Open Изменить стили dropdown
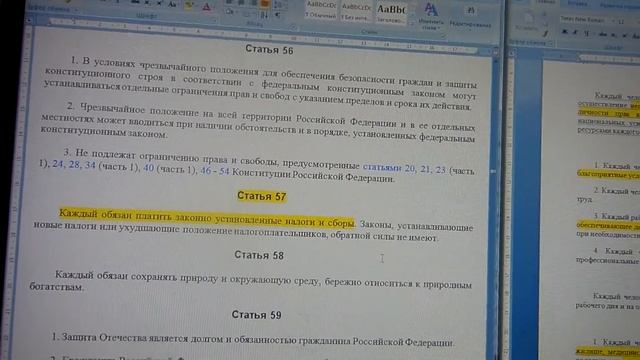 tap(430, 16)
